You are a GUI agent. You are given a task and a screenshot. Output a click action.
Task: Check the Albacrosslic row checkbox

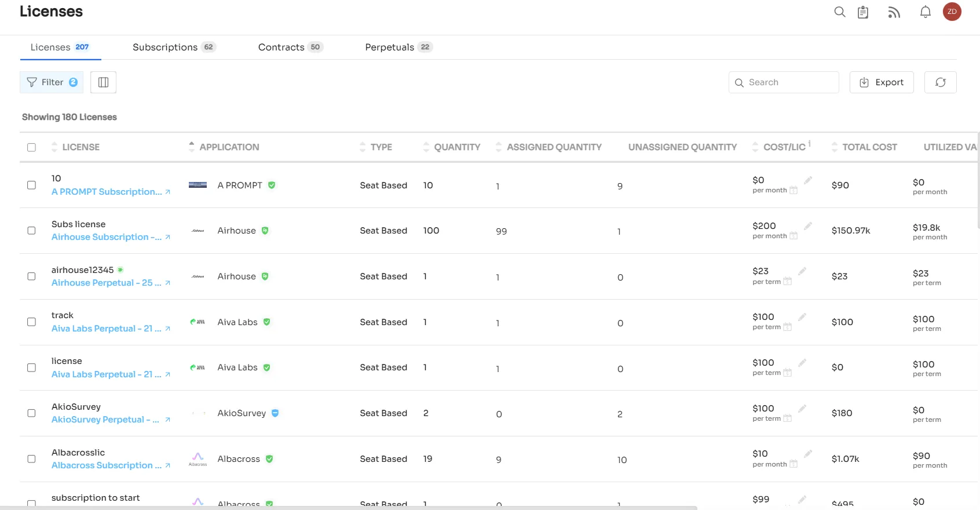click(x=31, y=459)
